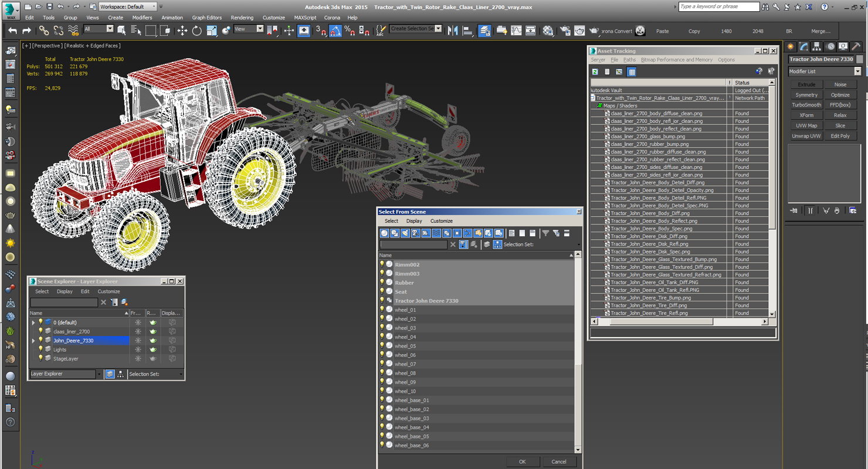Toggle visibility bulb of wheel_05 object

(382, 345)
